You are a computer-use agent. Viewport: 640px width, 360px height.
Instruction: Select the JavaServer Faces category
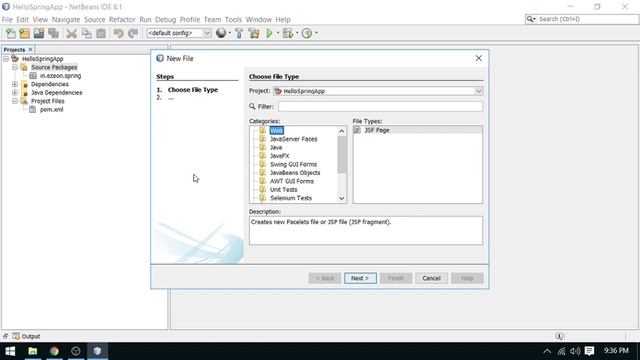pos(293,139)
